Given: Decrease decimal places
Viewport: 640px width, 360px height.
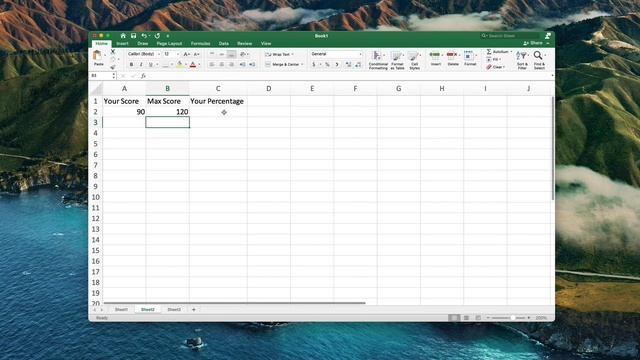Looking at the screenshot, I should (x=358, y=64).
